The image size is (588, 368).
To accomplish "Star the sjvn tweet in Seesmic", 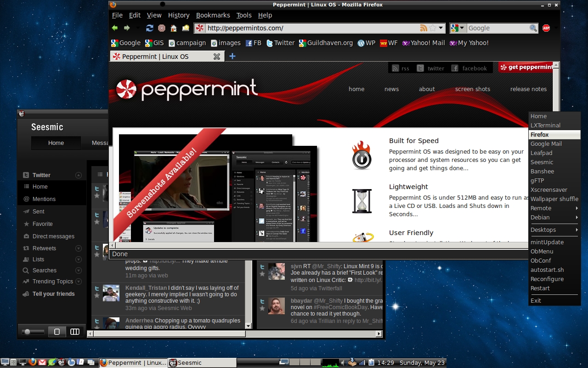I will [262, 274].
